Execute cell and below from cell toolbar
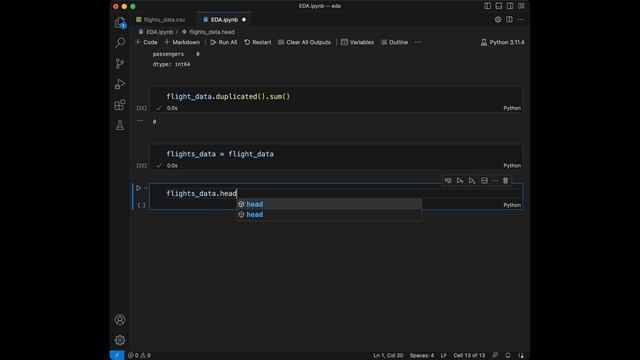Screen dimensions: 640x360 pyautogui.click(x=472, y=180)
